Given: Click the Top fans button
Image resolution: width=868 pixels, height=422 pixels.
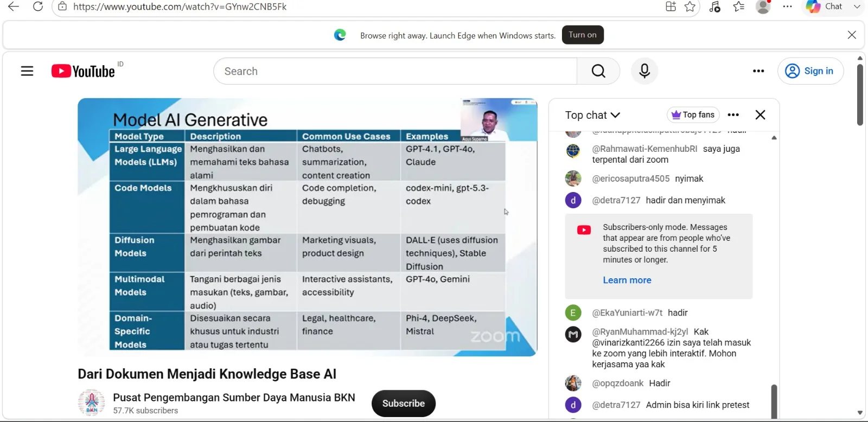Looking at the screenshot, I should pyautogui.click(x=693, y=115).
